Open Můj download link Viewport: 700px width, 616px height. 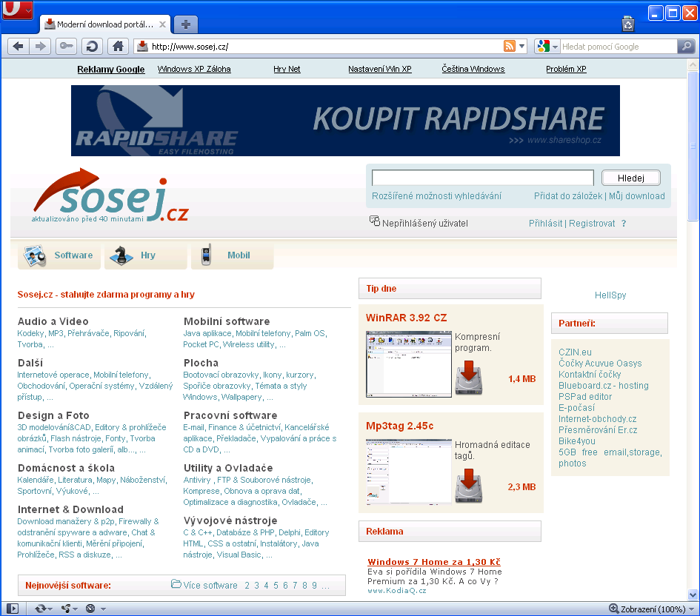(636, 195)
